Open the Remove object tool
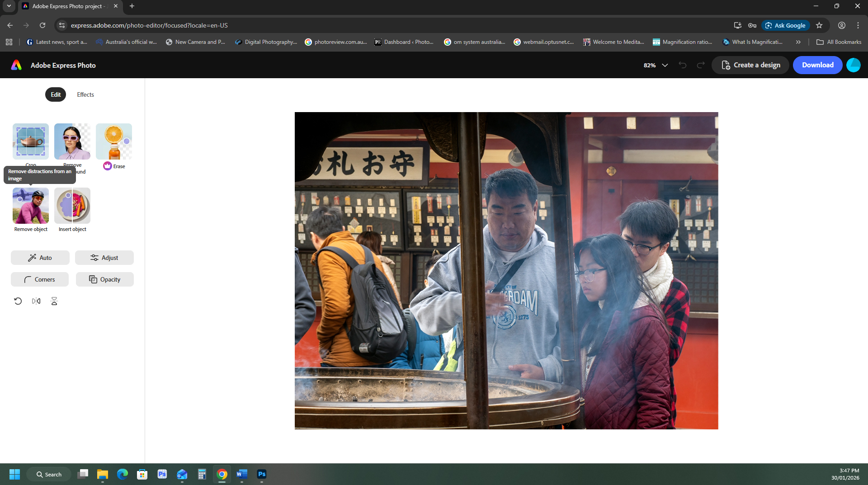Viewport: 868px width, 485px height. click(31, 206)
